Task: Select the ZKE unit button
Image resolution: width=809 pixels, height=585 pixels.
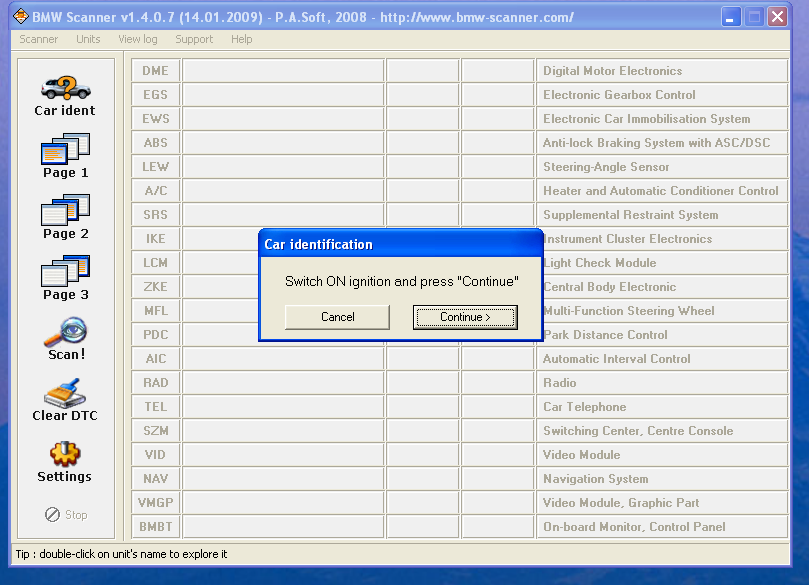Action: (155, 286)
